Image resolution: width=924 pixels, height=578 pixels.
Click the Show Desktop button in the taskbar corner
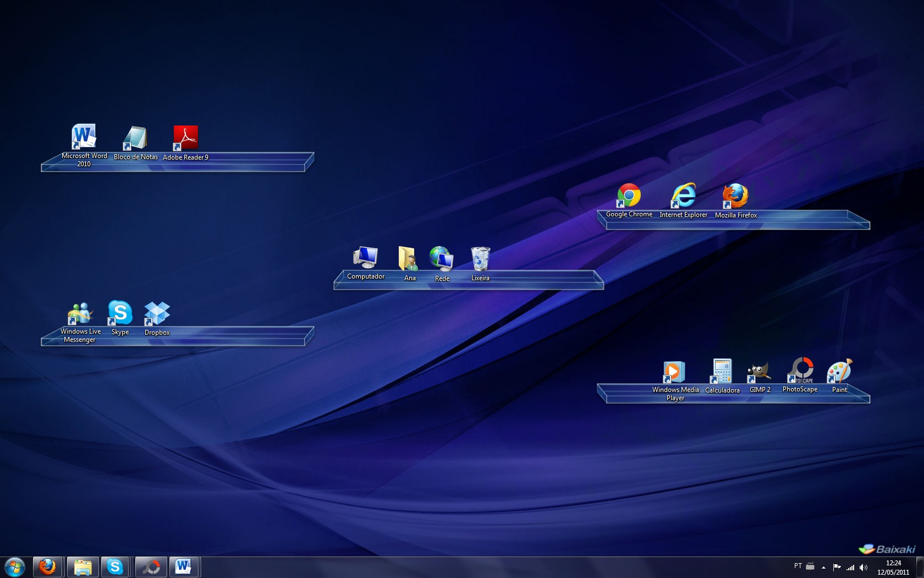(x=920, y=568)
